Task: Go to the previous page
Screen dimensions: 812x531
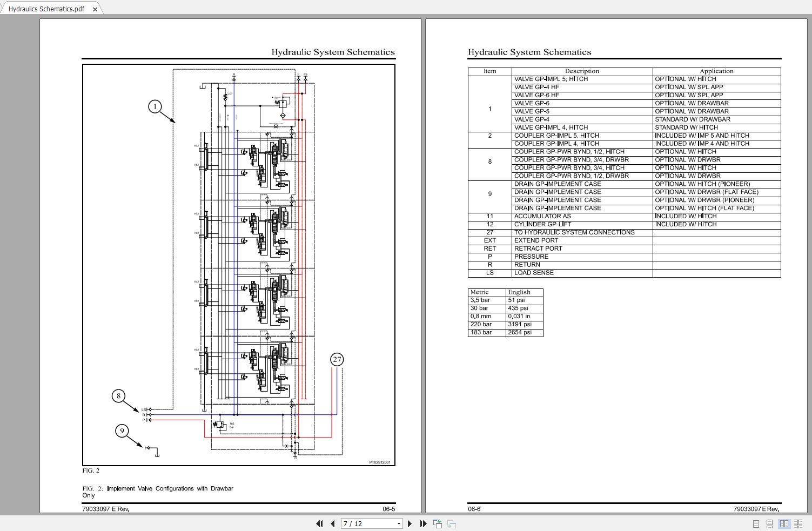Action: [x=332, y=523]
